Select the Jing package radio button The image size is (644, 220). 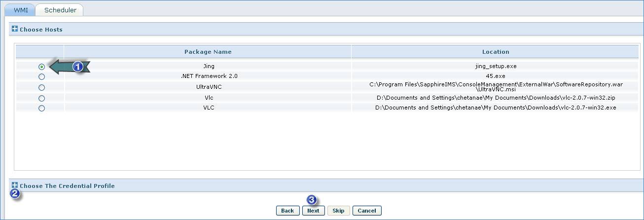tap(41, 67)
